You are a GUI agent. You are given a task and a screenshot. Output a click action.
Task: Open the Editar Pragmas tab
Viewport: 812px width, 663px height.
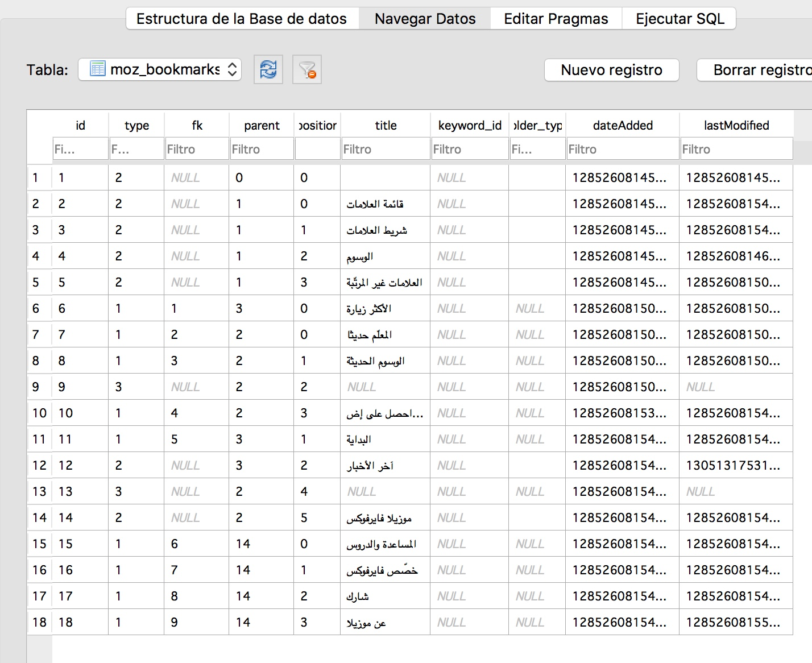click(x=556, y=19)
